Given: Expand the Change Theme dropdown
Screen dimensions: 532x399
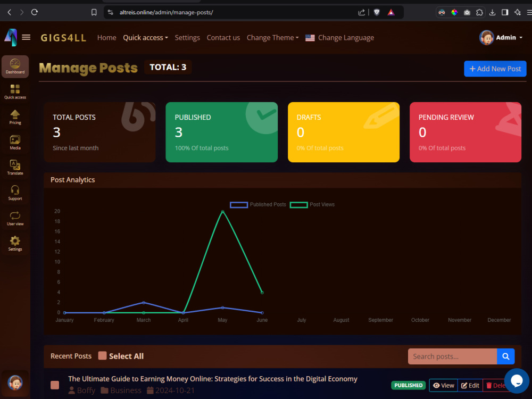Looking at the screenshot, I should [272, 38].
